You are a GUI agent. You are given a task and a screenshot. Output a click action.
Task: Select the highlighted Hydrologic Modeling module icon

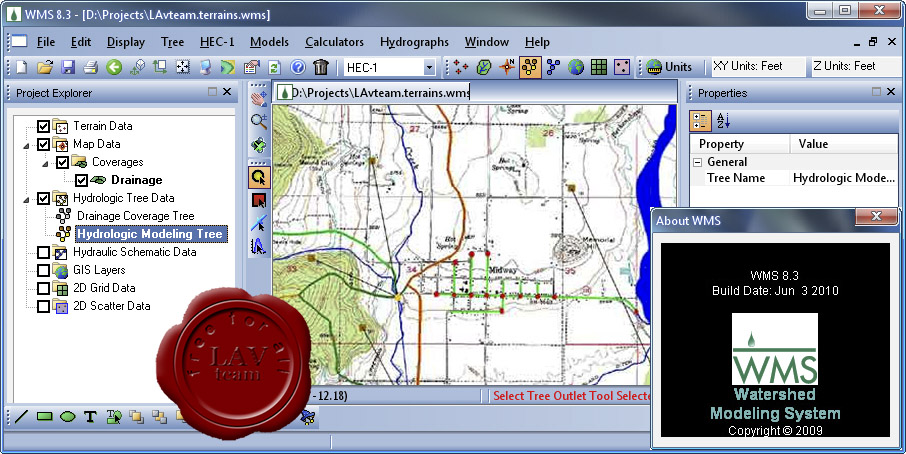click(x=530, y=67)
